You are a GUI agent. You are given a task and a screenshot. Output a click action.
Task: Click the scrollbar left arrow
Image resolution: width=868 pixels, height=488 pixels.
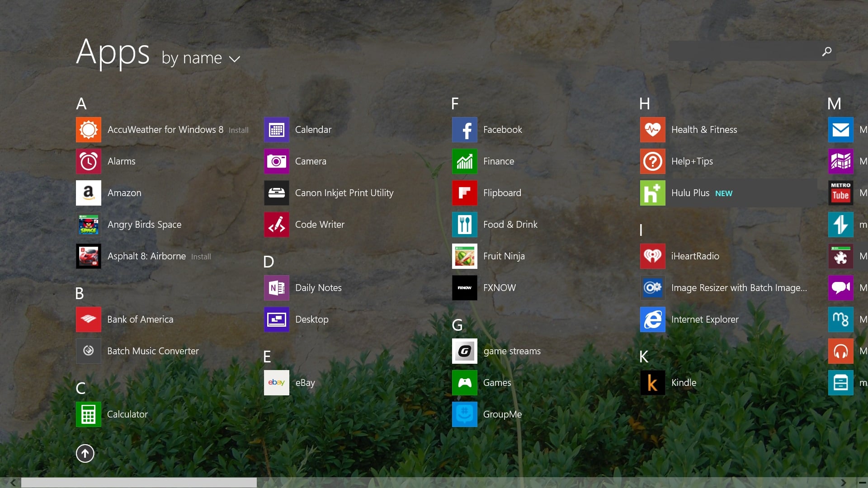[13, 483]
